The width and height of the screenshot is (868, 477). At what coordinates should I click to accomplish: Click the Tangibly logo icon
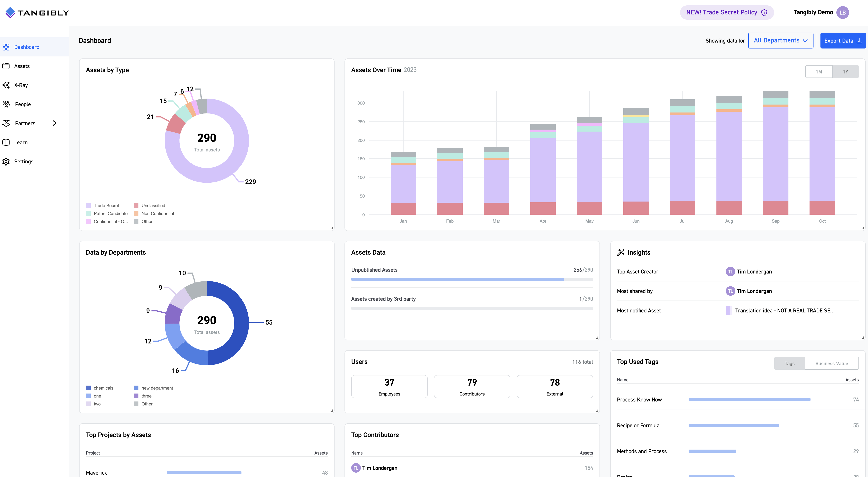[11, 13]
